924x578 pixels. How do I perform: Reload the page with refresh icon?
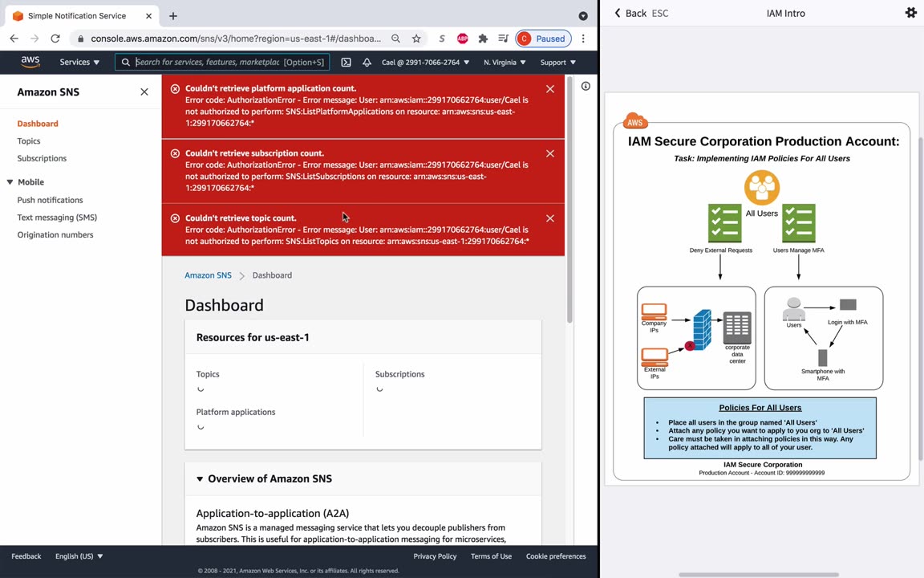[x=55, y=39]
